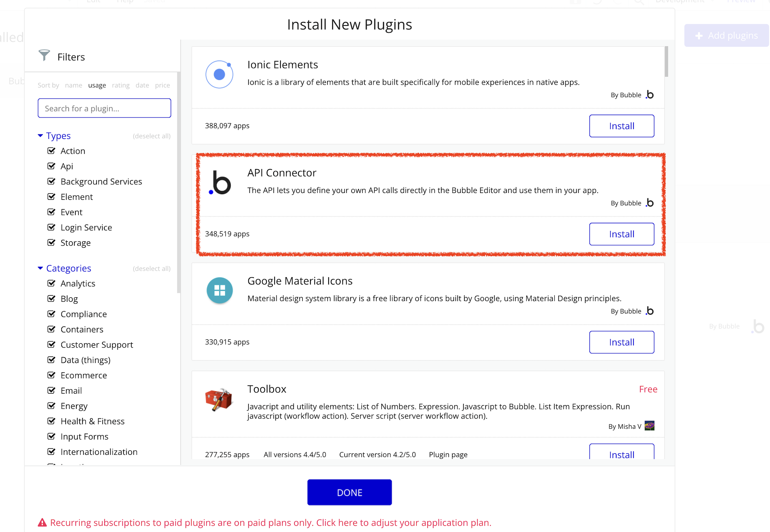Click the Google Material Icons plugin icon
Screen dimensions: 770x532
220,290
